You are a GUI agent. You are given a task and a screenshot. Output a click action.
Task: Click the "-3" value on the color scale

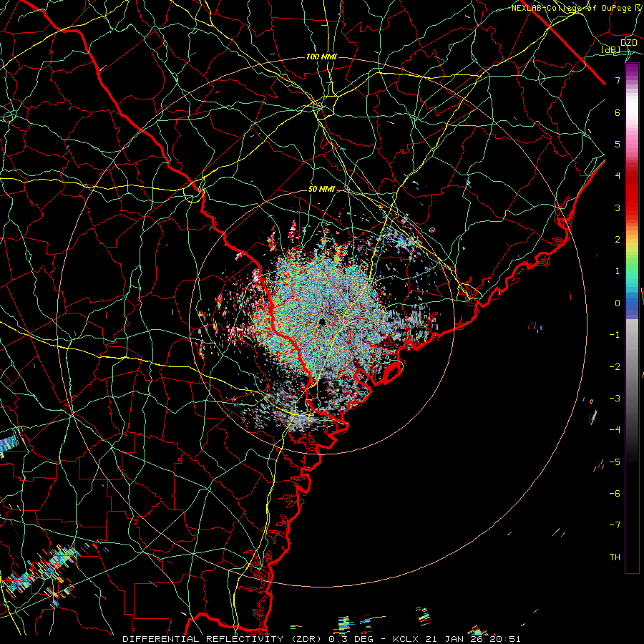(x=615, y=399)
